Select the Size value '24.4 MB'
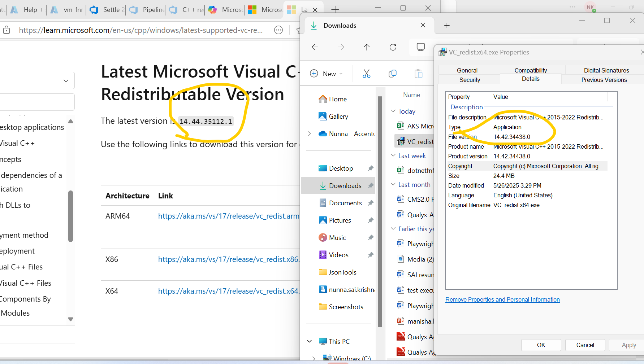The image size is (644, 364). coord(504,176)
